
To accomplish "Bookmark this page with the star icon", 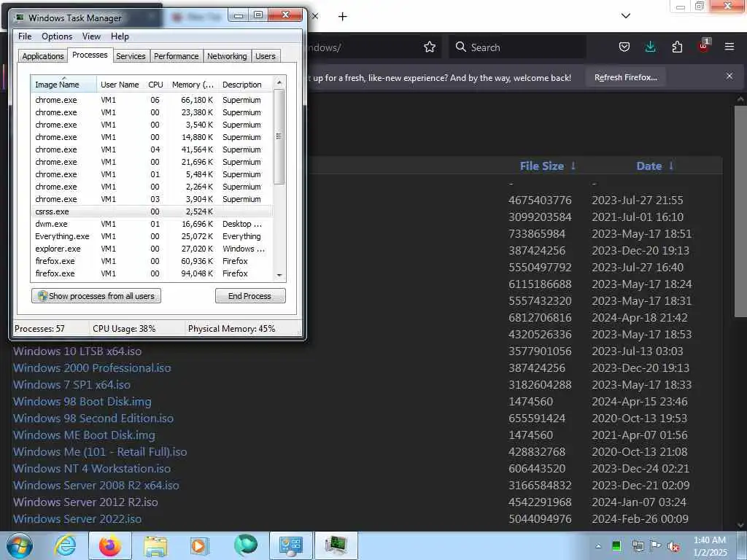I will coord(429,47).
